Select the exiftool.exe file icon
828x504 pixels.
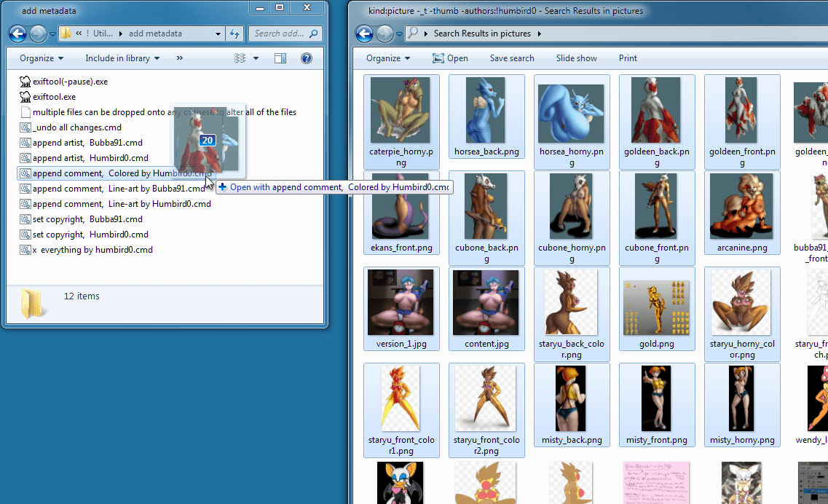[25, 97]
